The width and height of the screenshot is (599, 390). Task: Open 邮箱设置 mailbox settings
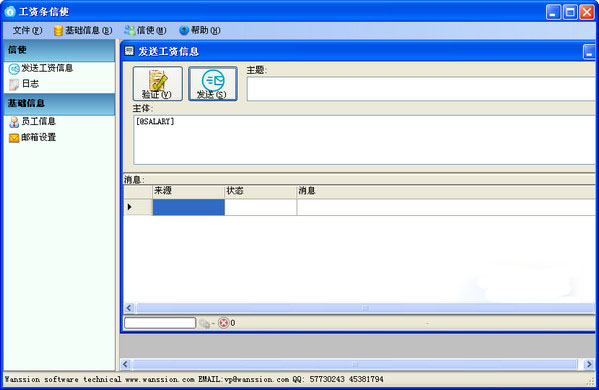pos(39,137)
